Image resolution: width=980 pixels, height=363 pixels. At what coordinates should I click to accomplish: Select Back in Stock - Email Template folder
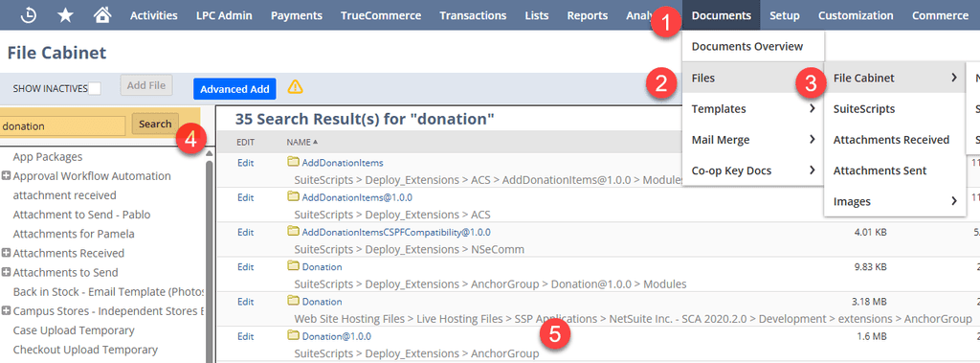pos(109,292)
